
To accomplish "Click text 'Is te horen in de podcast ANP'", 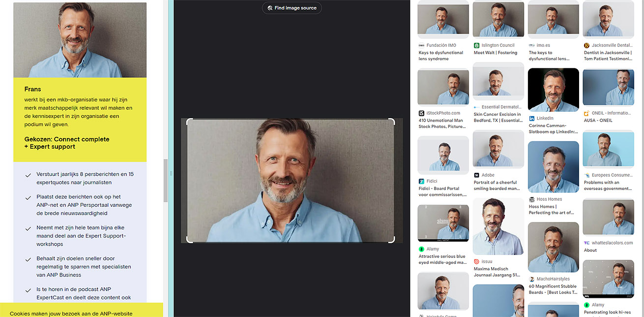I will pos(74,289).
